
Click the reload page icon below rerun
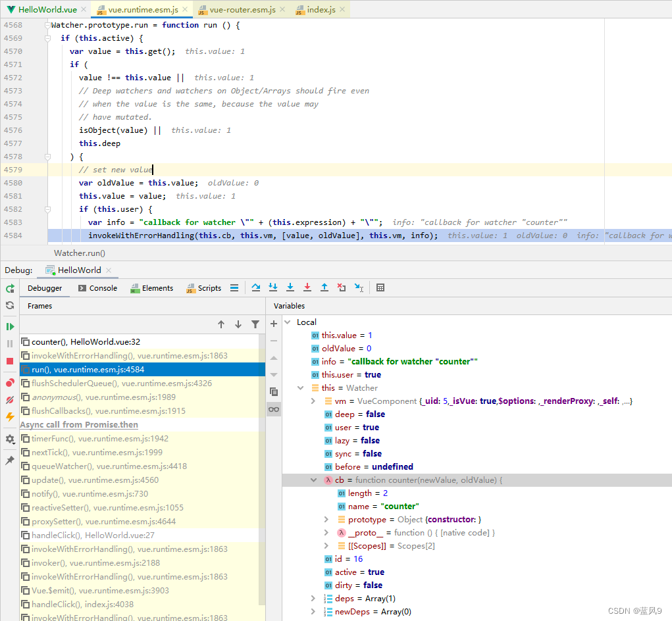10,305
